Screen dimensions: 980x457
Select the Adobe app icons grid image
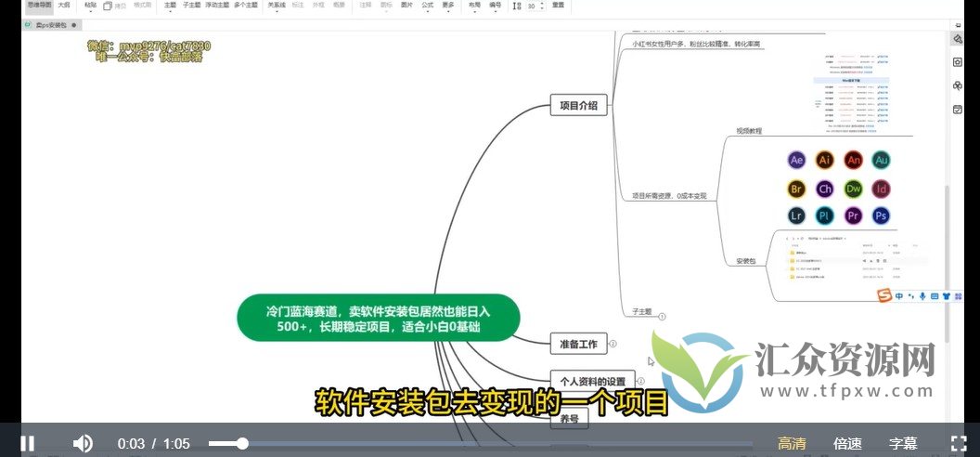point(839,188)
